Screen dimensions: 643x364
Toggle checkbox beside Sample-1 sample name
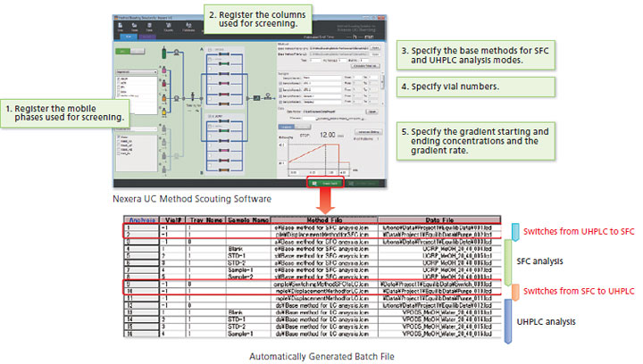280,95
